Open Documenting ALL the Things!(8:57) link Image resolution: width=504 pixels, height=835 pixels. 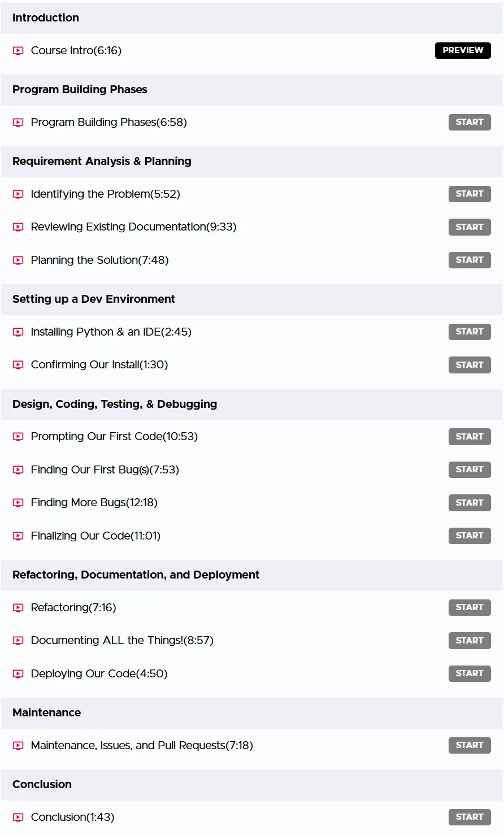123,641
